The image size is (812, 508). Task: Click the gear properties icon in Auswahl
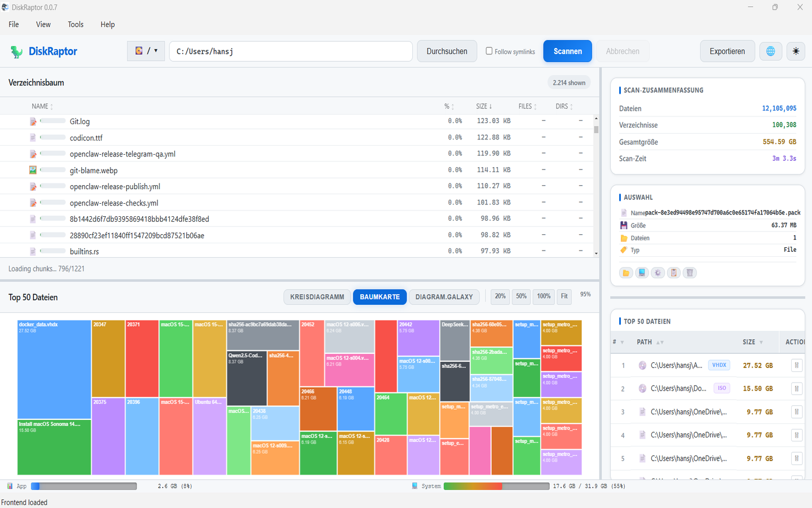coord(657,273)
